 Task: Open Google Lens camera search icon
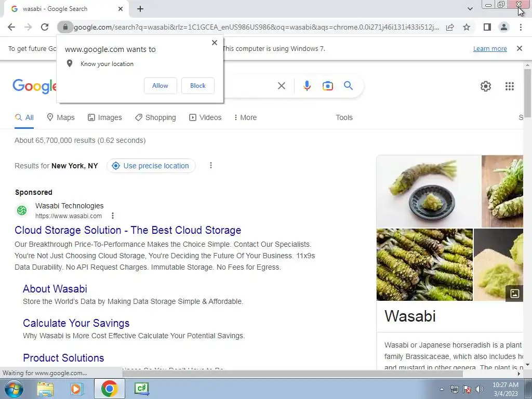coord(327,86)
